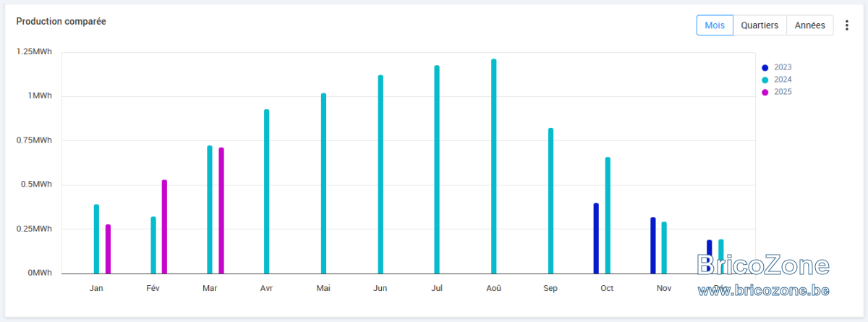Select the February 2025 magenta bar
Screen dimensions: 868x322
point(165,226)
